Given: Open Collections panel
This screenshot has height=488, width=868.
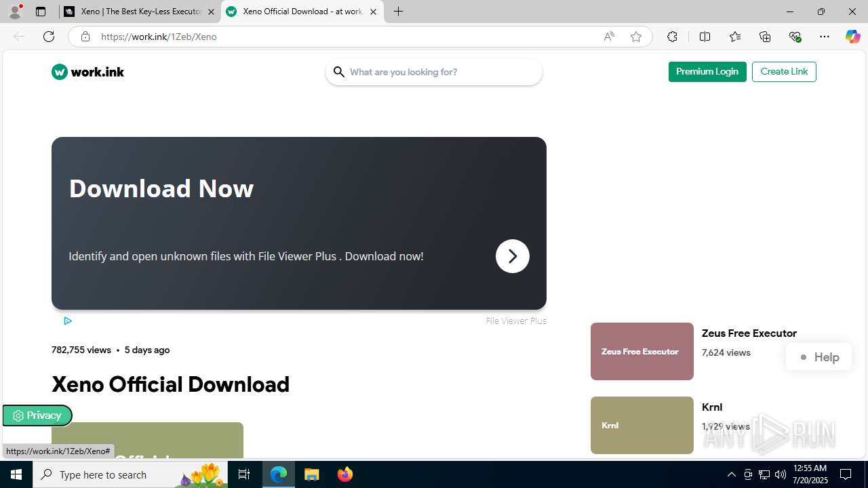Looking at the screenshot, I should click(765, 37).
